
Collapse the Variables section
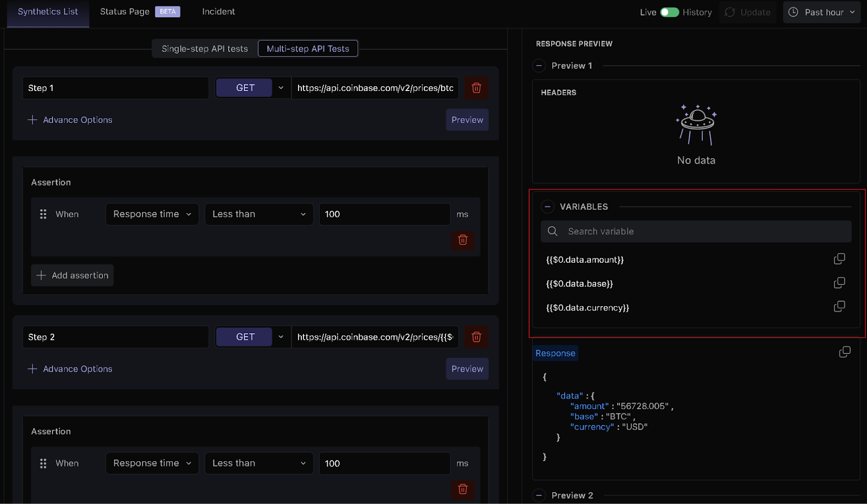(x=547, y=206)
